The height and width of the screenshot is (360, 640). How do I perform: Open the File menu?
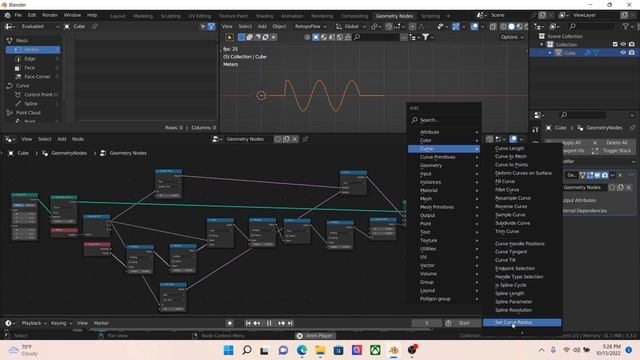[x=18, y=15]
